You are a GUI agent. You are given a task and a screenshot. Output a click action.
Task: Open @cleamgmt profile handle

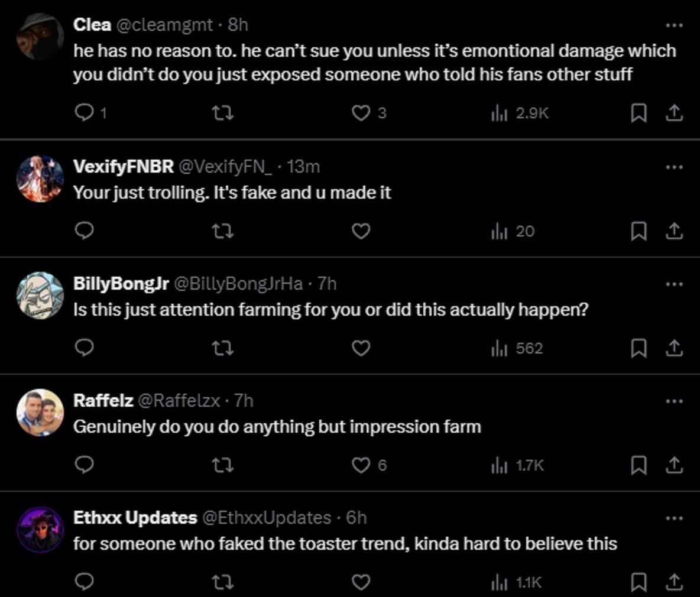[x=164, y=24]
